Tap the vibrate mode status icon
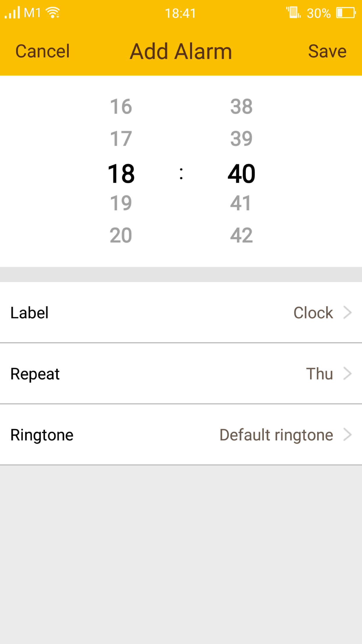 pyautogui.click(x=293, y=13)
